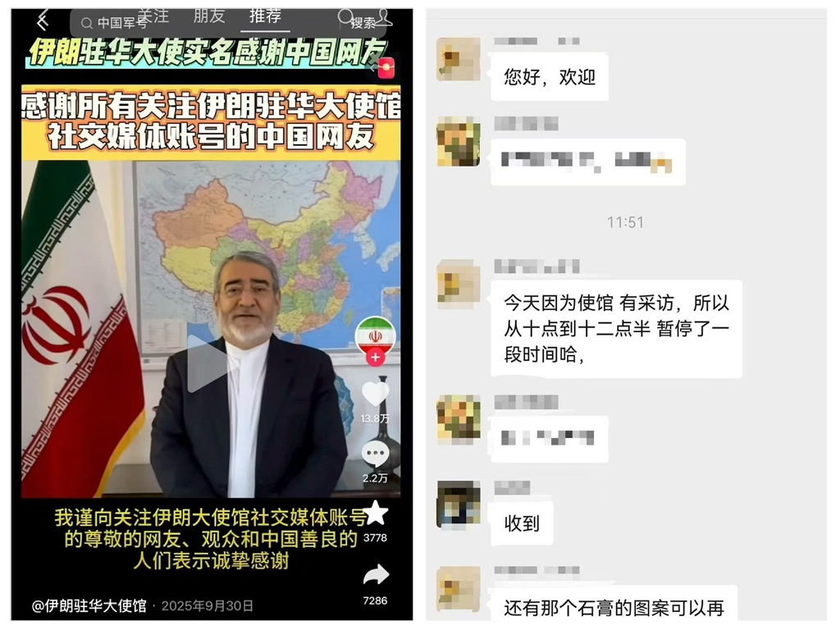Open comments via the speech bubble icon
The image size is (840, 630).
pos(375,455)
